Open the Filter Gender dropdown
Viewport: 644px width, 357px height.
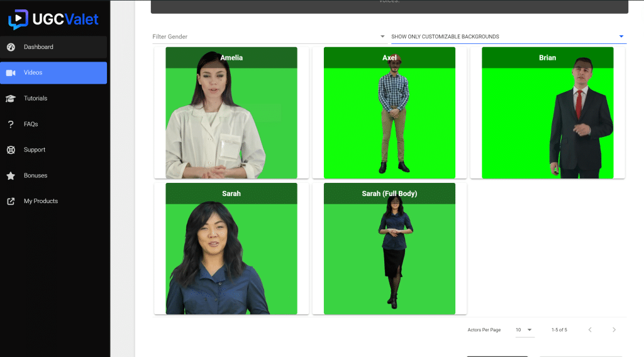[269, 36]
